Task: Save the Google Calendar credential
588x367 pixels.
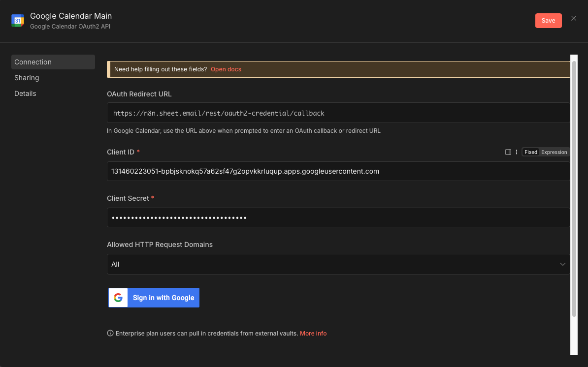Action: point(548,20)
